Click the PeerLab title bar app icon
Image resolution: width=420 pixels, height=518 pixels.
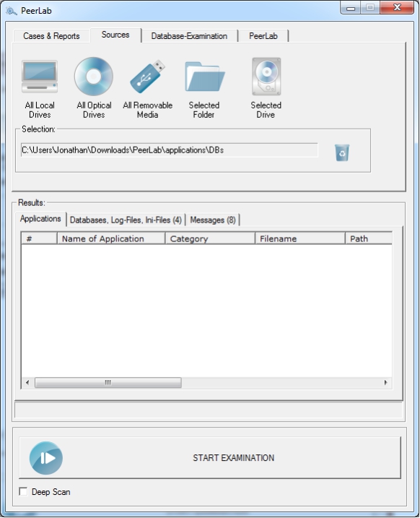12,11
